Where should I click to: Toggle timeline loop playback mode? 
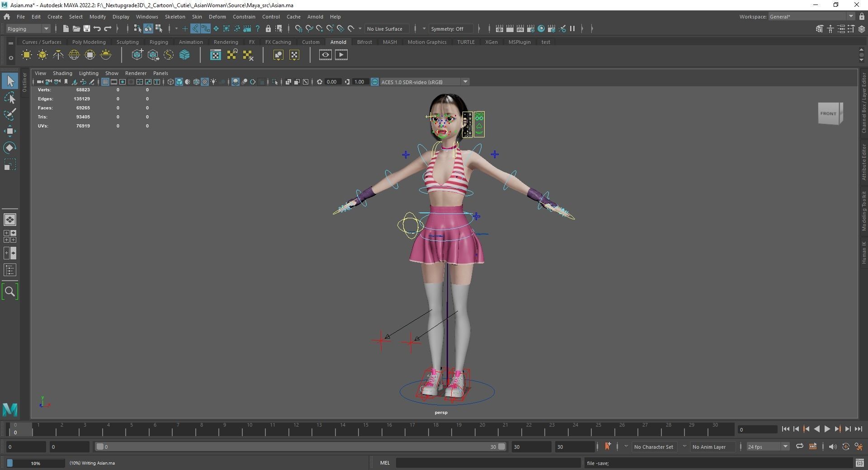[800, 446]
